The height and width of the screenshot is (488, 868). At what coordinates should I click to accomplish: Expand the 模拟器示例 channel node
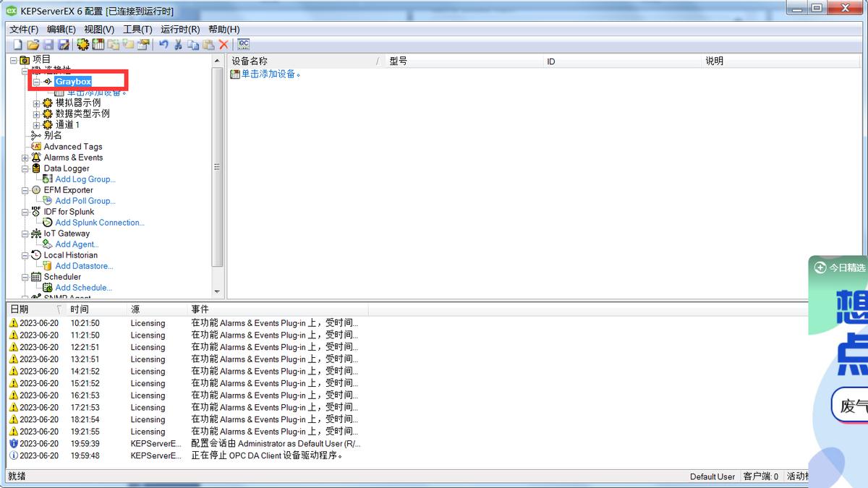pos(36,103)
